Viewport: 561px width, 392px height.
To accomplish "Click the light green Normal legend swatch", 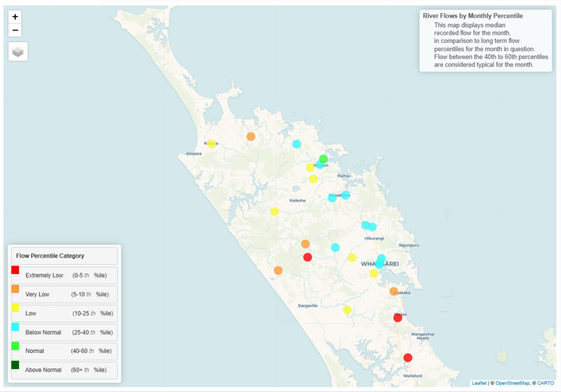I will coord(15,345).
